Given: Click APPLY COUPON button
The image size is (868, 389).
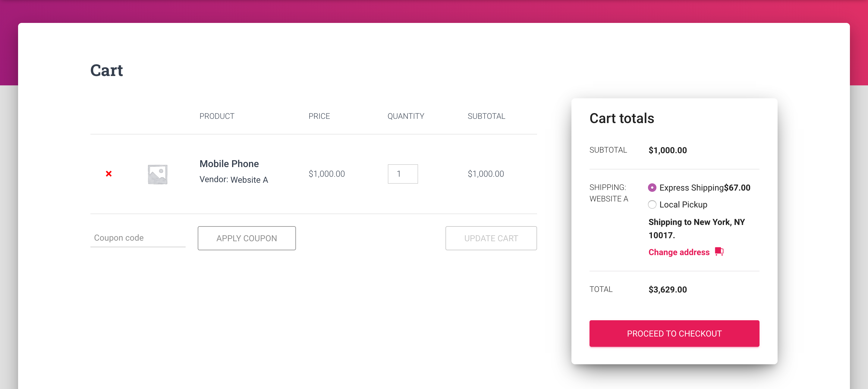Looking at the screenshot, I should [247, 238].
